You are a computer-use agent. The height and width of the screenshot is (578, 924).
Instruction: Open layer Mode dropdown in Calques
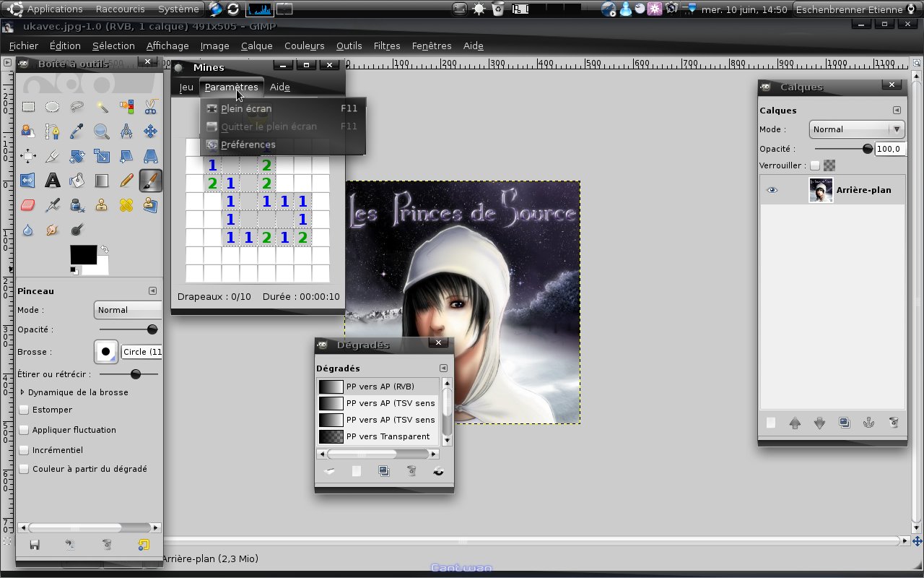click(857, 129)
